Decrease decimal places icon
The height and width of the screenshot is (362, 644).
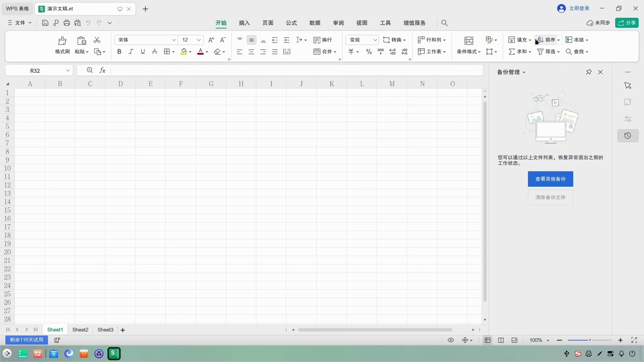tap(405, 52)
